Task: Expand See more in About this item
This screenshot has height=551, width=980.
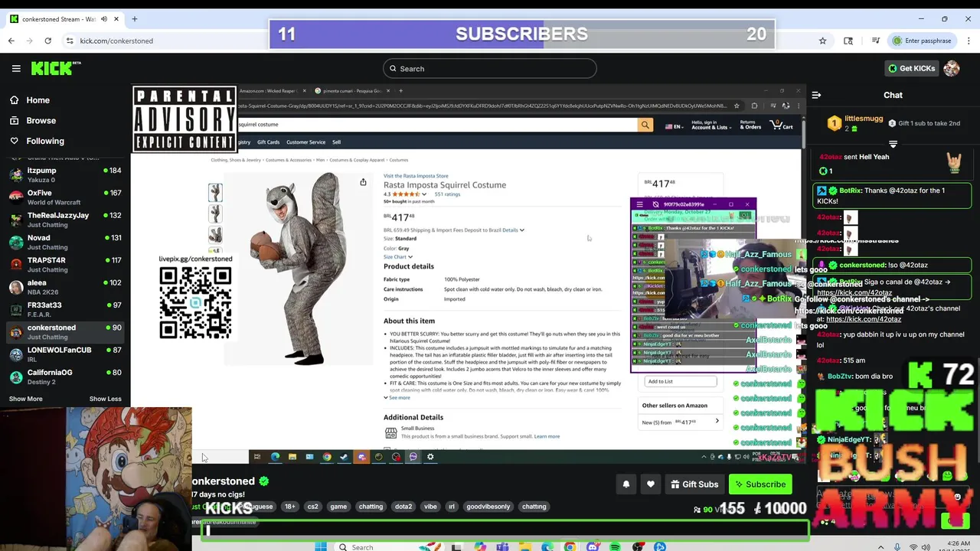Action: pos(397,398)
